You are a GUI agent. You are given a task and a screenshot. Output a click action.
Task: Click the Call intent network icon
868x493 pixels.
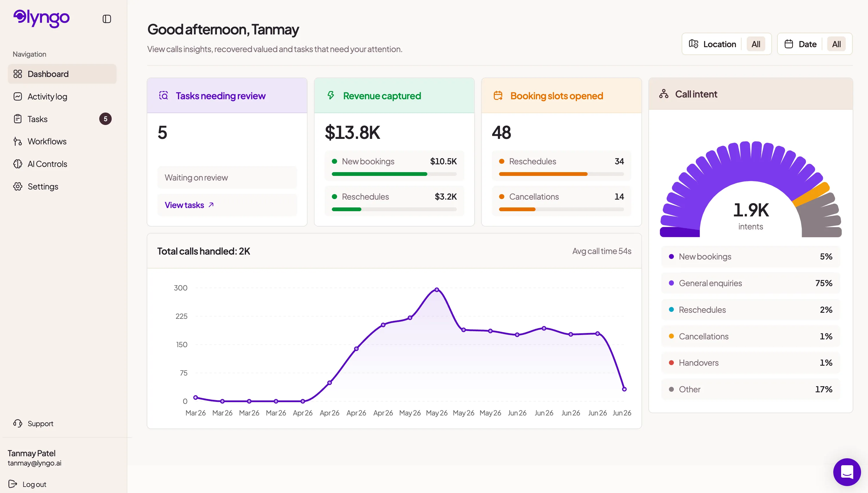tap(664, 94)
